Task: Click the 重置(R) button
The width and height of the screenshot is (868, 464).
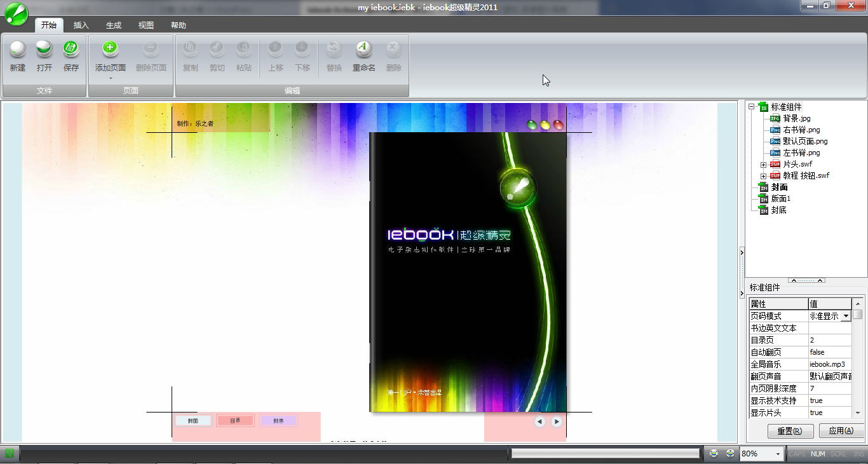Action: coord(790,431)
